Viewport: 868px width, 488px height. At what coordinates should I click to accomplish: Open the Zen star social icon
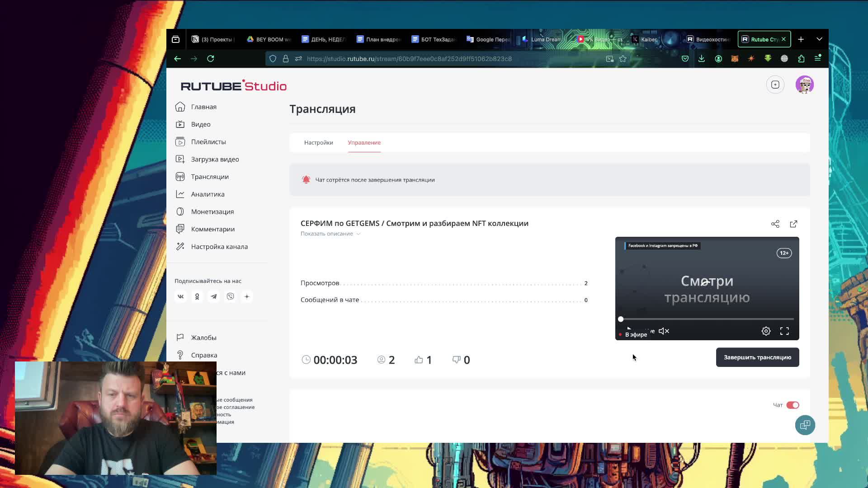coord(247,296)
